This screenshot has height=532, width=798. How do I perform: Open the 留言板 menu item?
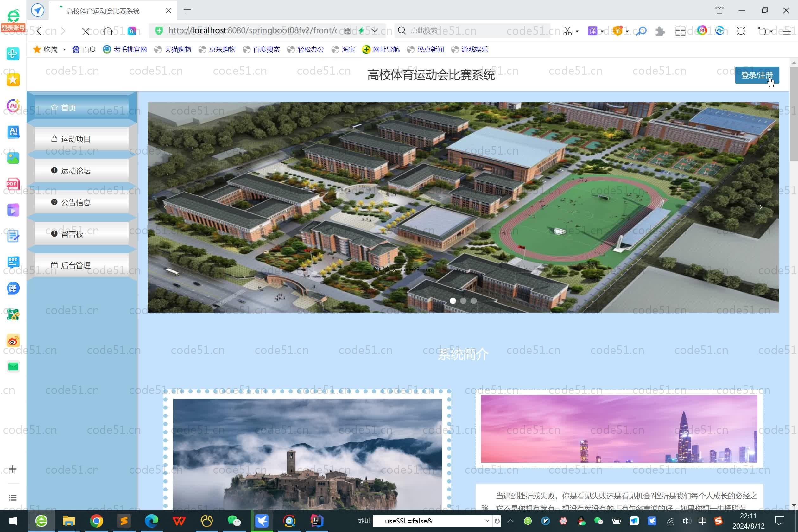81,234
